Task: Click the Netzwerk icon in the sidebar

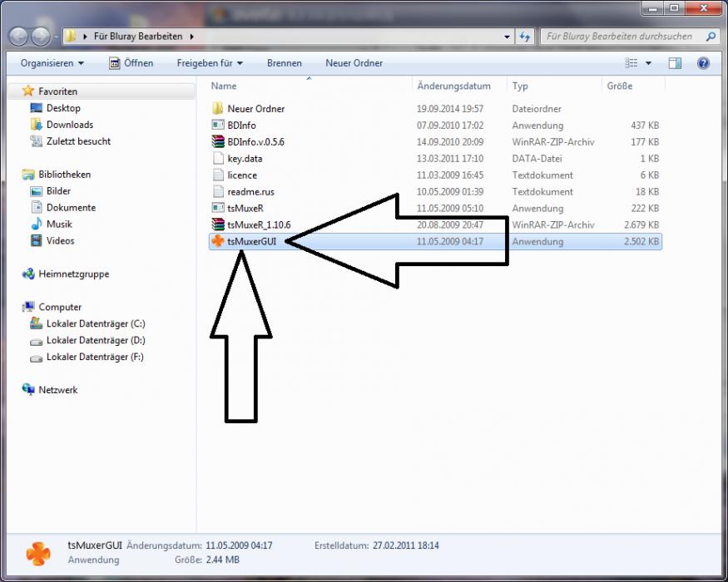Action: coord(28,389)
